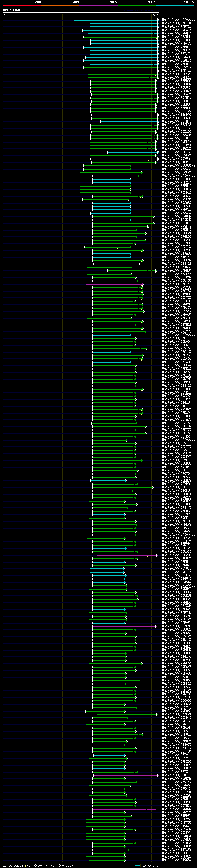Click the orange ~40% identity color band

coord(60,6)
